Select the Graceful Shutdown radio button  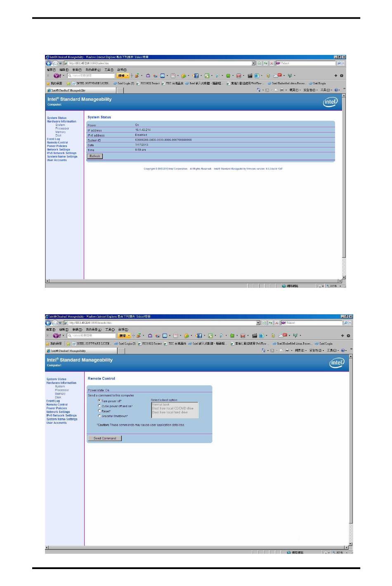click(99, 416)
